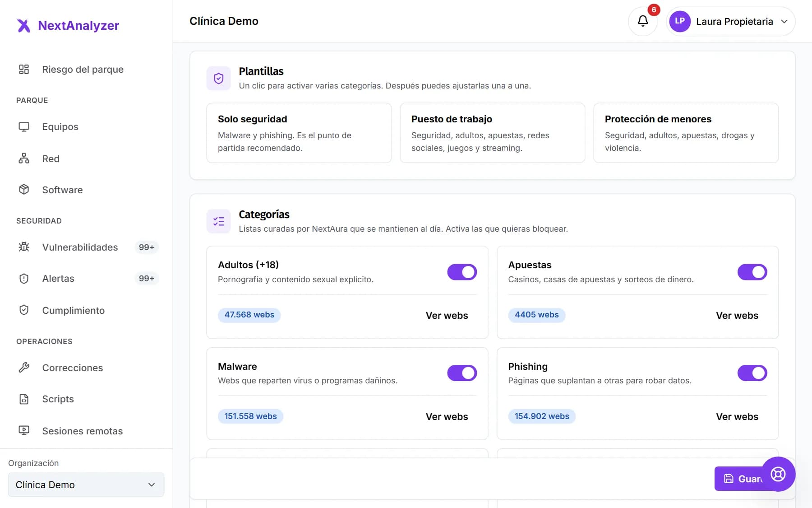
Task: Apply the Protección de menores template
Action: [686, 133]
